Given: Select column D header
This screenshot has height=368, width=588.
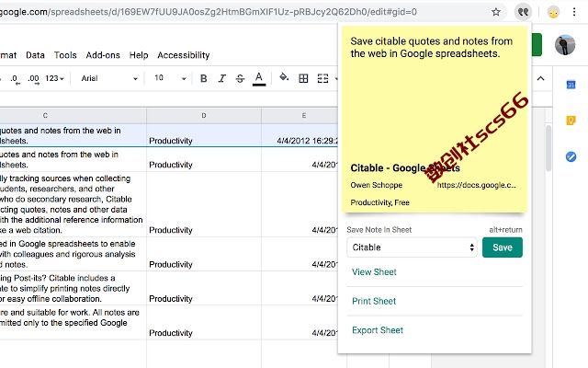Looking at the screenshot, I should (x=204, y=116).
